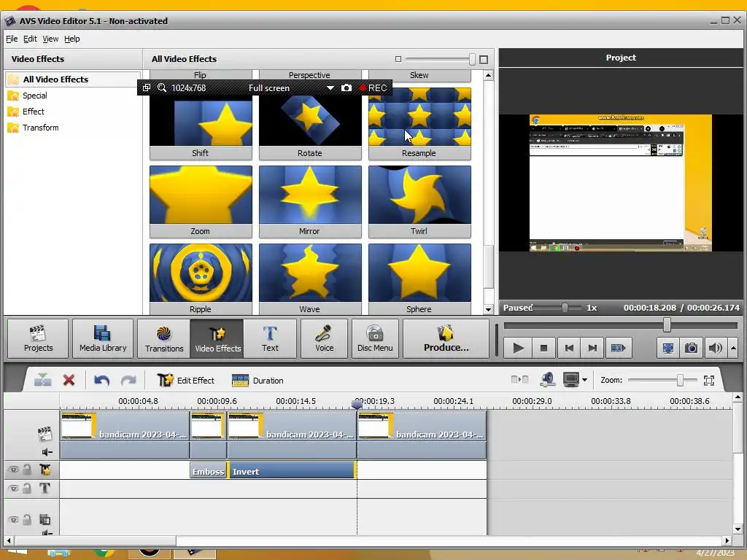Jump to previous frame in preview

[x=569, y=348]
